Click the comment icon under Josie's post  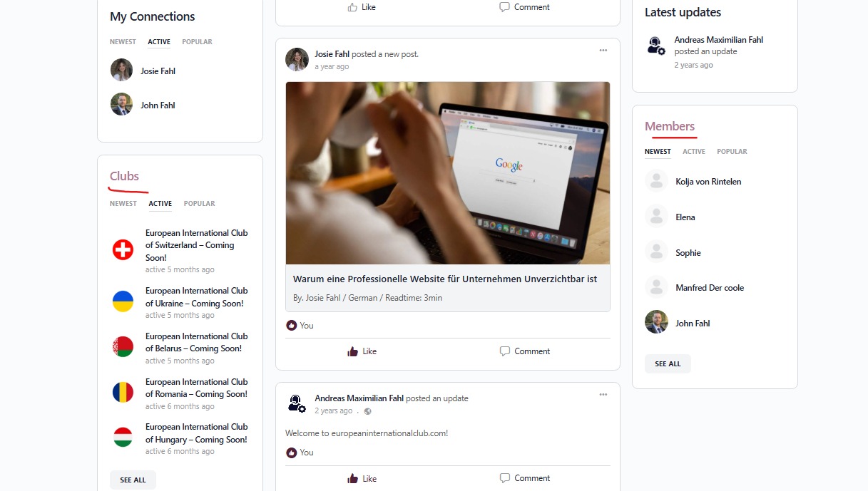pyautogui.click(x=505, y=351)
